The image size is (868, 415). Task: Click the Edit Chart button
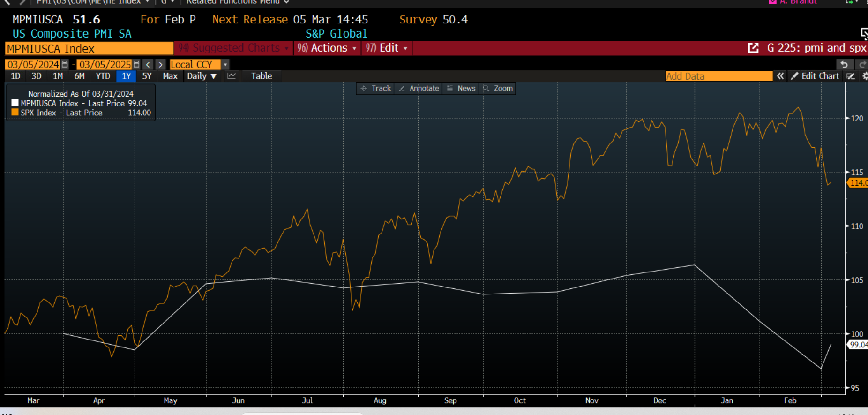tap(815, 76)
